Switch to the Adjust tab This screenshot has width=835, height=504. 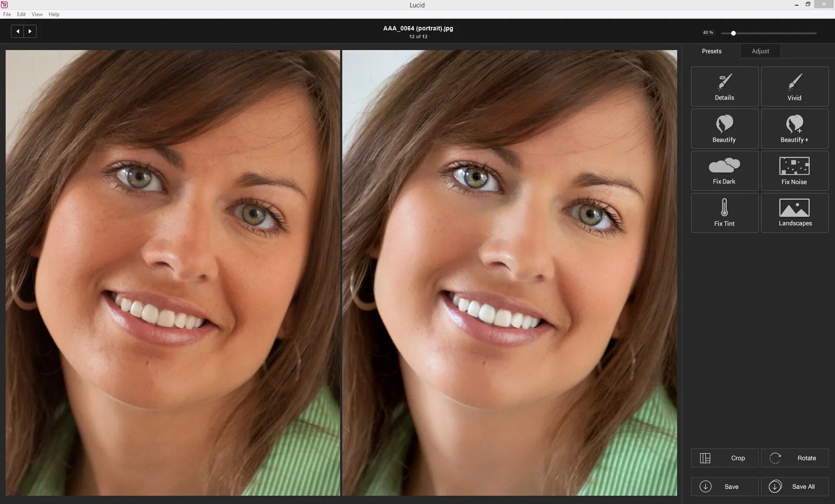[760, 51]
